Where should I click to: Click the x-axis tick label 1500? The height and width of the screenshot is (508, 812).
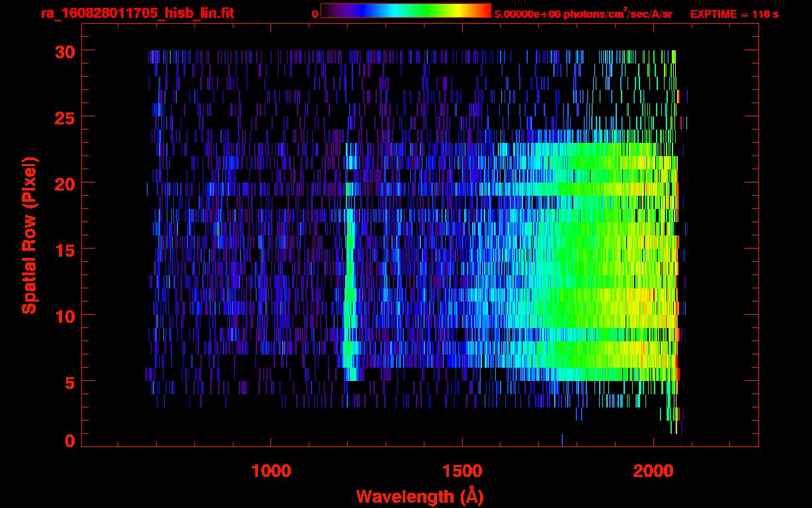tap(462, 471)
